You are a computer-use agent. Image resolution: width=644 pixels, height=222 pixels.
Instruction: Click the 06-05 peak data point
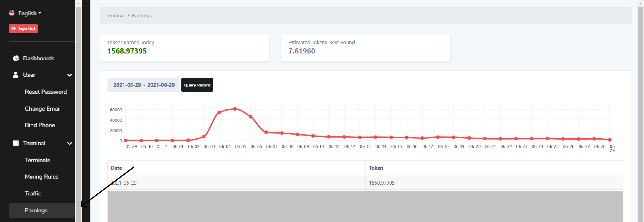click(235, 109)
